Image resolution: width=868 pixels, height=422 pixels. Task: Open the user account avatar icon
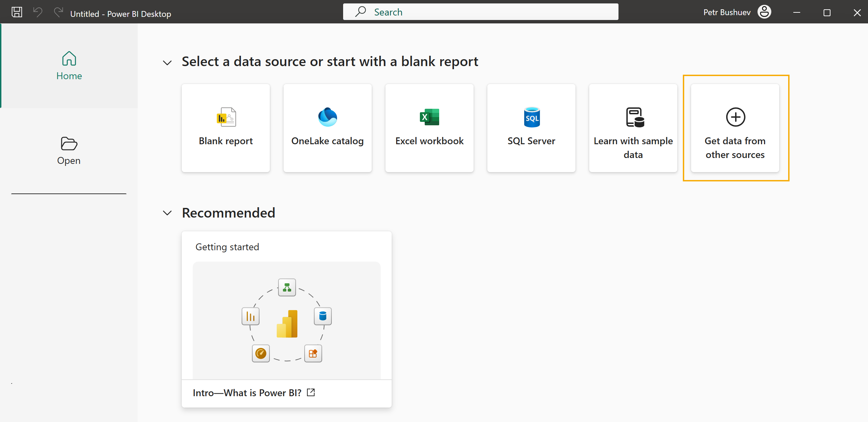764,12
